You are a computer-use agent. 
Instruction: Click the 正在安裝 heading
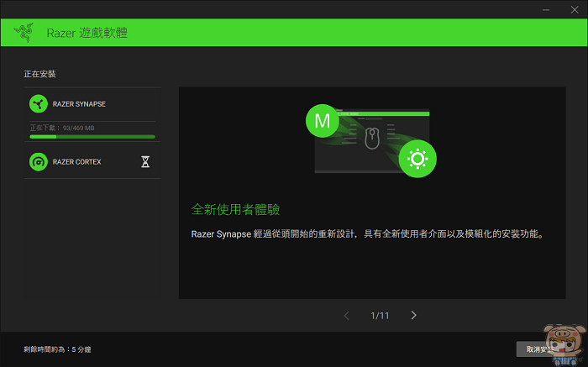(39, 74)
